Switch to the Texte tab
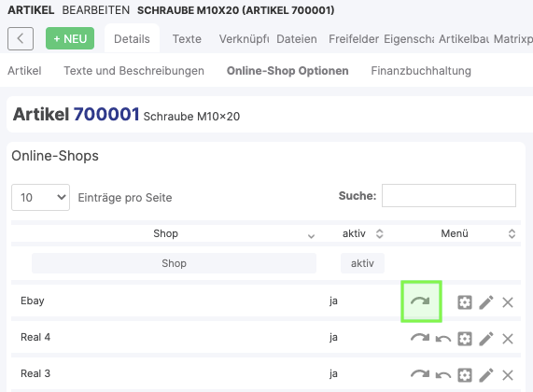 pos(187,39)
